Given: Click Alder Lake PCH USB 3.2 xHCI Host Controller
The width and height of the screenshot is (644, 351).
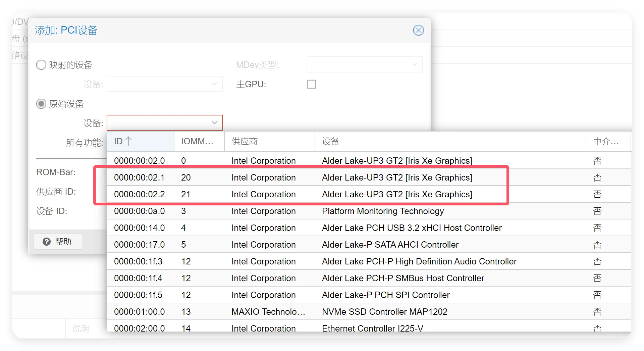Looking at the screenshot, I should (412, 228).
